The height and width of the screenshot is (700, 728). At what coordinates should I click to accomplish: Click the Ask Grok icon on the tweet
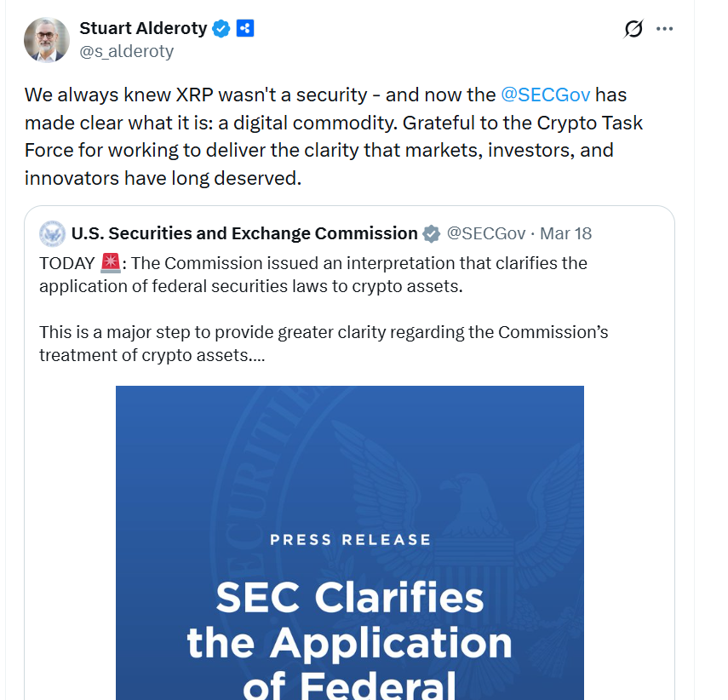[633, 28]
